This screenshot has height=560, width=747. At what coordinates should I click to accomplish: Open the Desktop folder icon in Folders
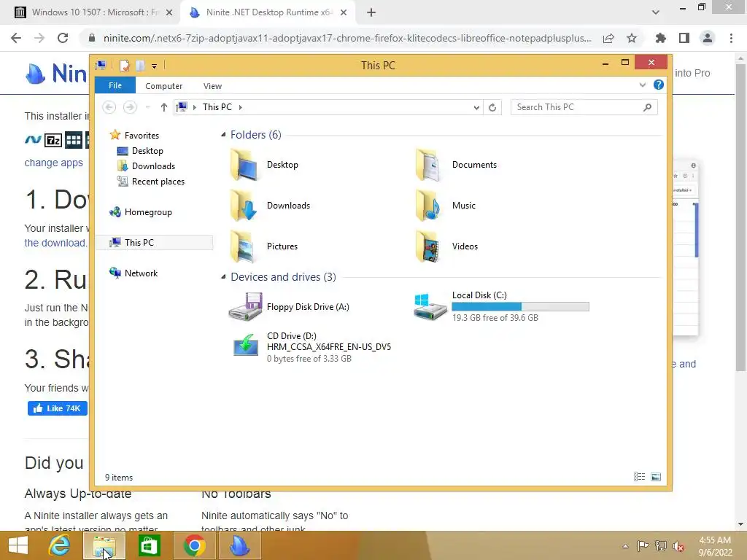tap(245, 165)
